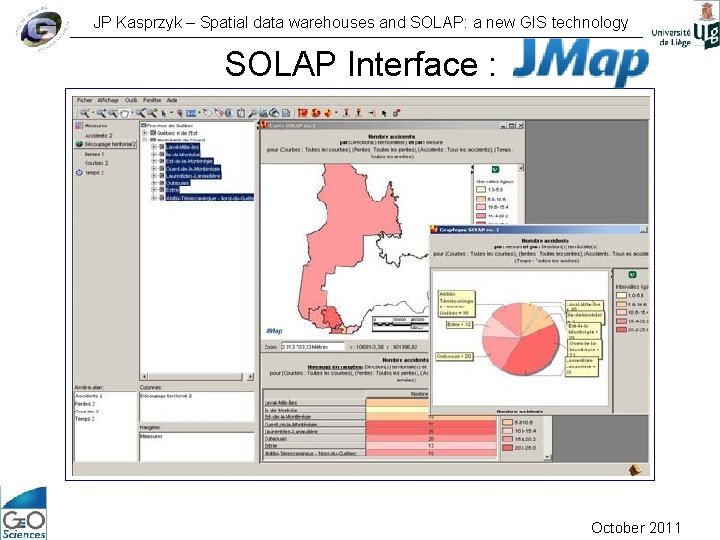Expand the Ouest-de-la-Montérégie tree node
Image resolution: width=720 pixels, height=540 pixels.
pyautogui.click(x=154, y=169)
